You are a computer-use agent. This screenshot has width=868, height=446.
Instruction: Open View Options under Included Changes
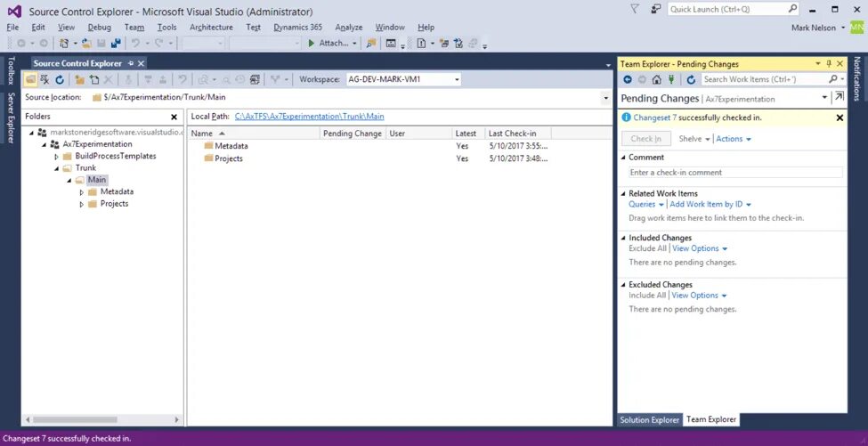(x=700, y=248)
